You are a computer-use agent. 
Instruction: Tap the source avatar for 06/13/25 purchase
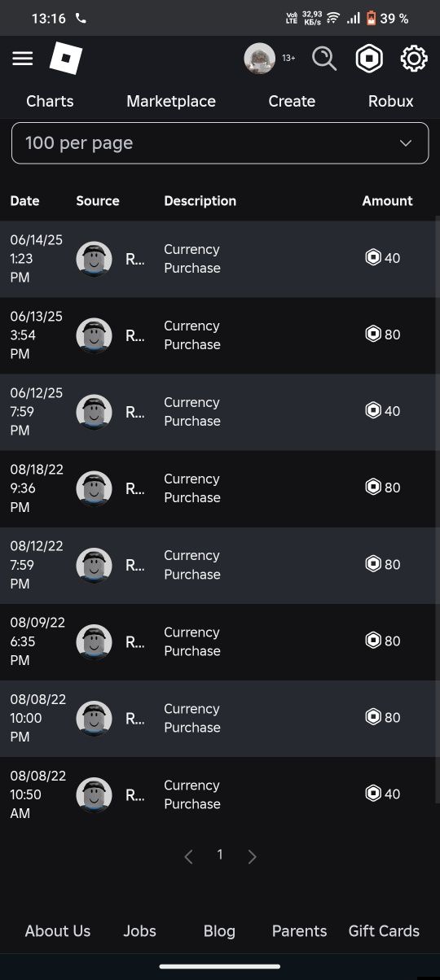94,335
